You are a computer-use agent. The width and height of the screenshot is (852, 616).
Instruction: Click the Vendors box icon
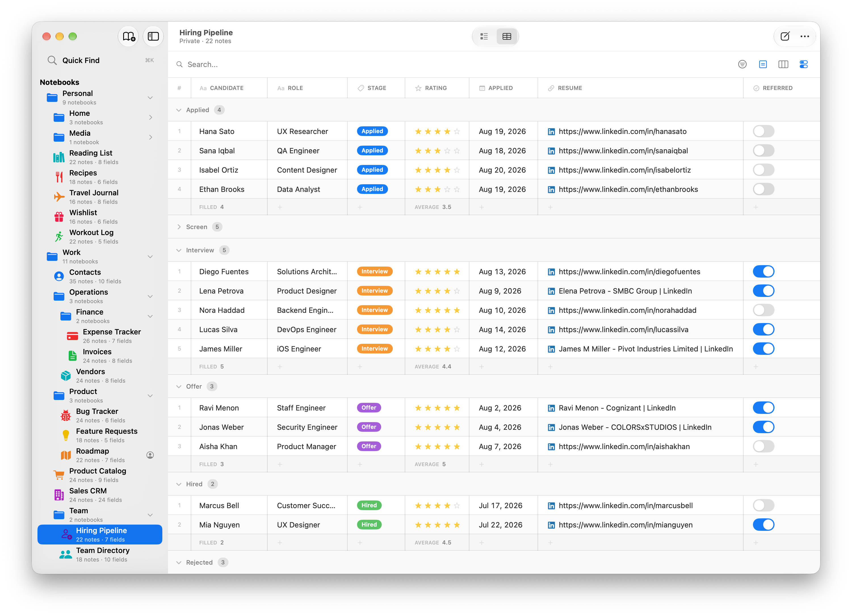[x=66, y=376]
